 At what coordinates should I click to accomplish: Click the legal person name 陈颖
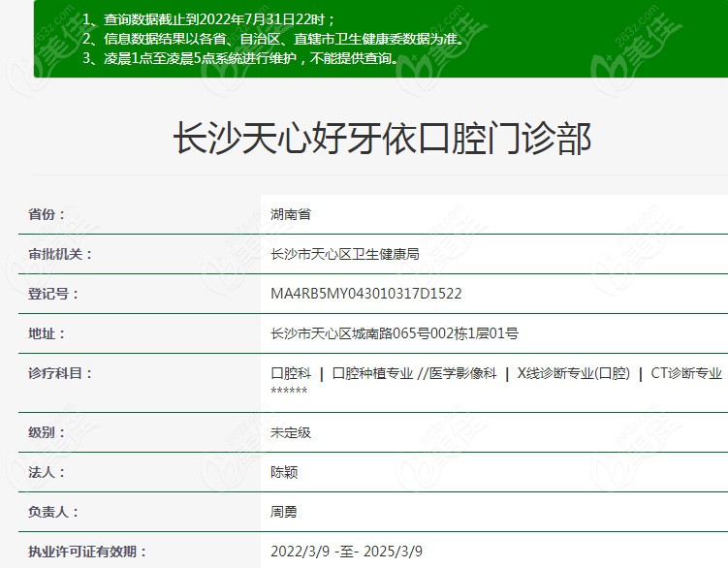(284, 472)
